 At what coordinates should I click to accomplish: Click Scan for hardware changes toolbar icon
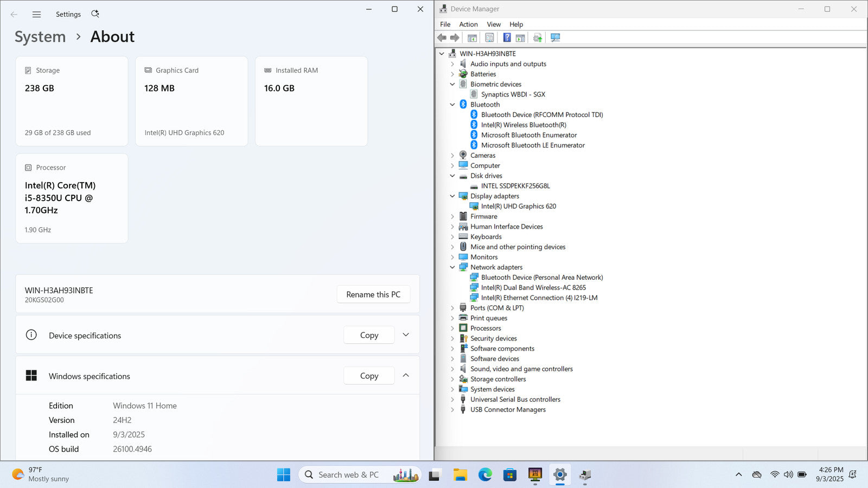click(x=555, y=37)
